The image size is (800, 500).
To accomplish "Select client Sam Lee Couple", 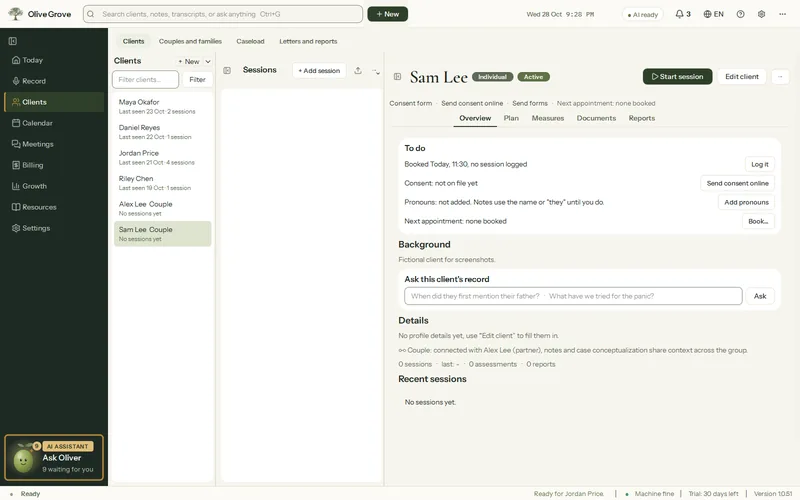I will coord(162,234).
